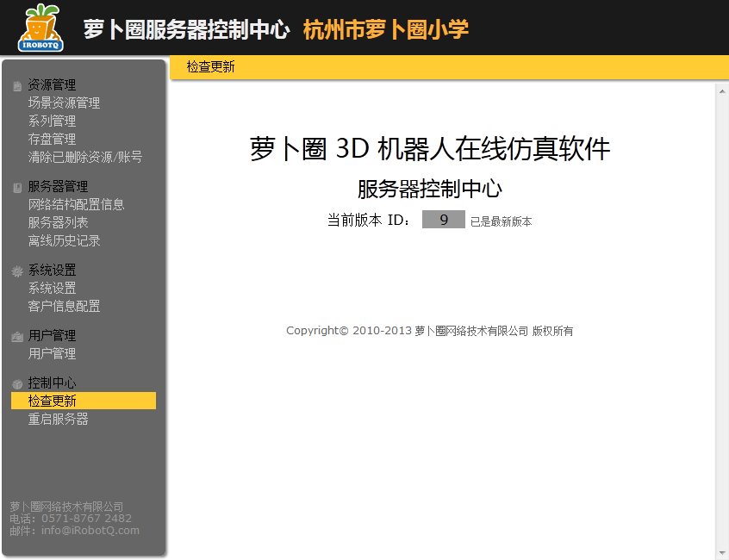
Task: Click the version ID field showing 9
Action: point(444,220)
